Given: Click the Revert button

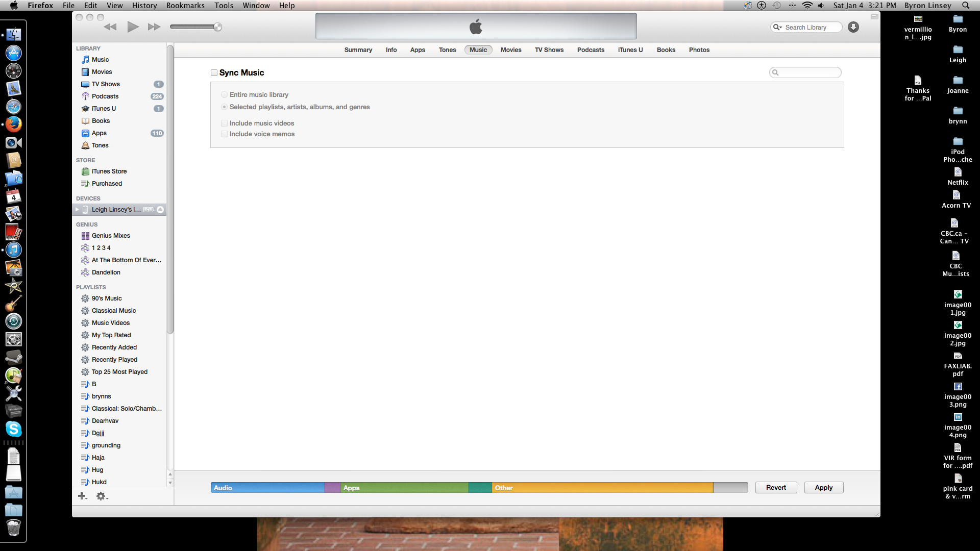Looking at the screenshot, I should tap(776, 488).
